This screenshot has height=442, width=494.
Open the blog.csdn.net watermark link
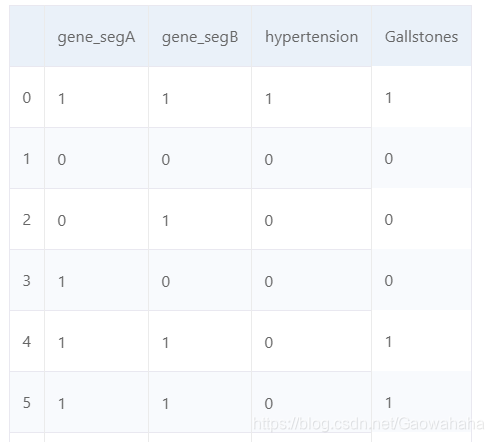coord(368,424)
